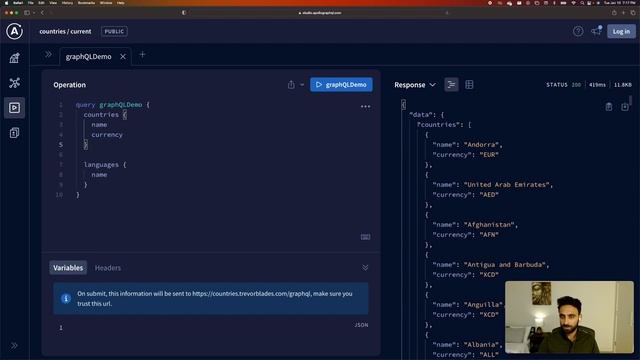Switch response to JSON view
The image size is (640, 360).
coord(451,84)
